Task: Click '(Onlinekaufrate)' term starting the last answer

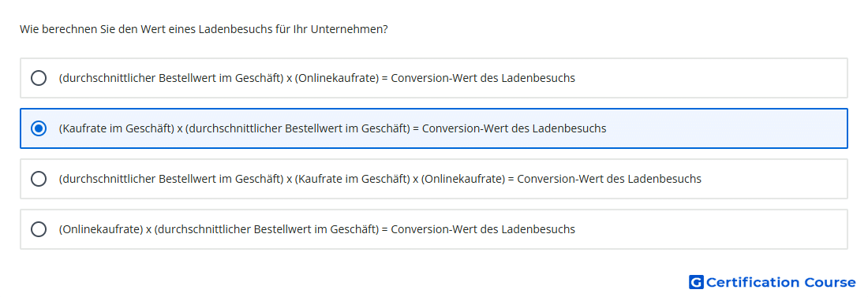Action: (x=101, y=229)
